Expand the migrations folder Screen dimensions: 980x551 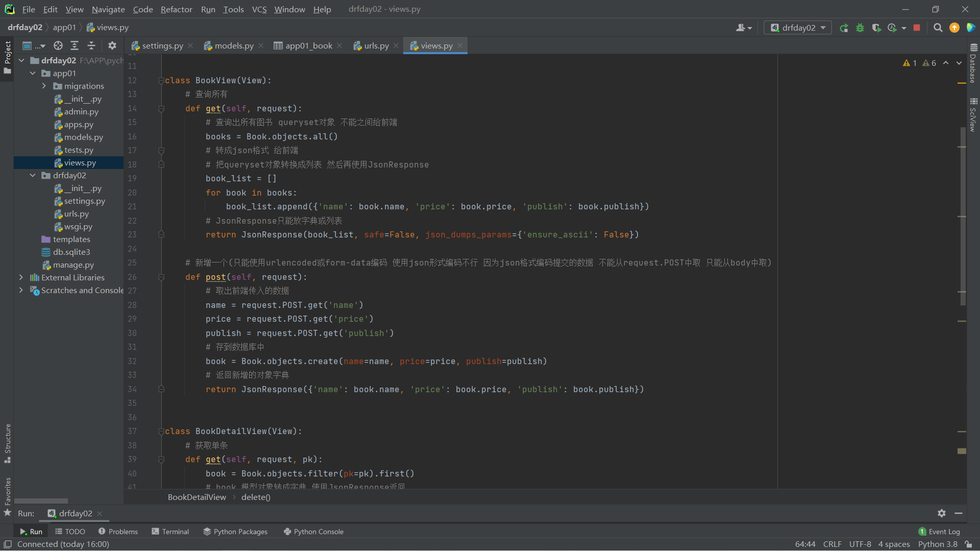pos(44,86)
